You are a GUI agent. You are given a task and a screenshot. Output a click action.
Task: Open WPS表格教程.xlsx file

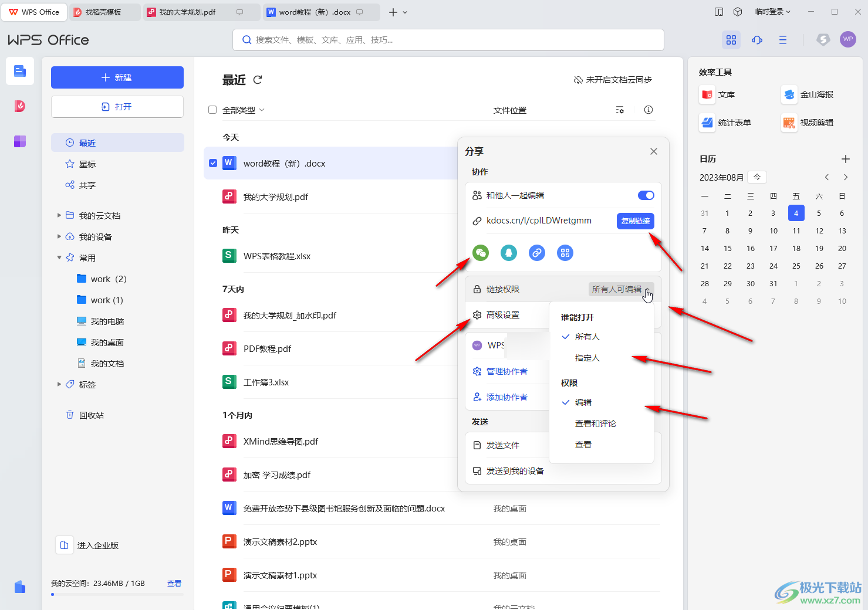[277, 256]
